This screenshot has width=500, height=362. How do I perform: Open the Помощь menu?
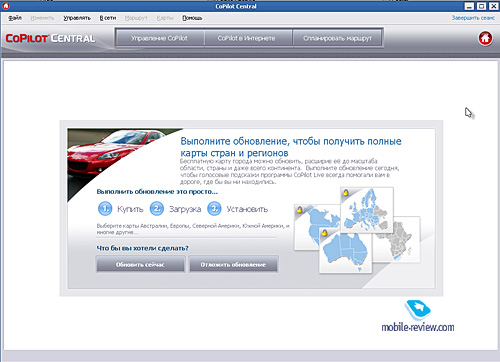tap(192, 18)
